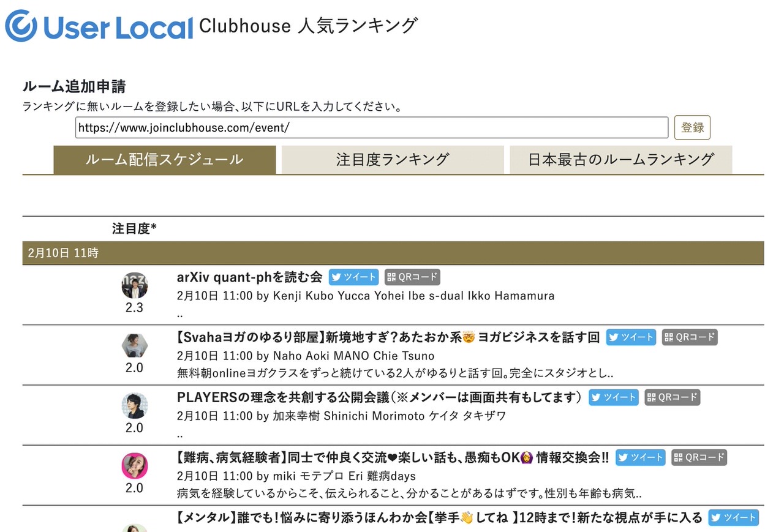This screenshot has width=784, height=532.
Task: Focus the room URL input field
Action: 372,127
